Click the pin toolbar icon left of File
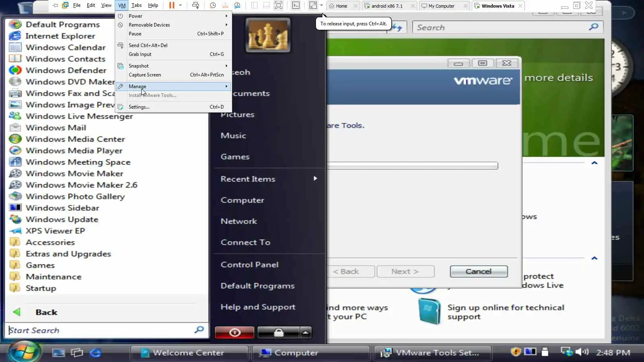644x362 pixels. tap(55, 5)
